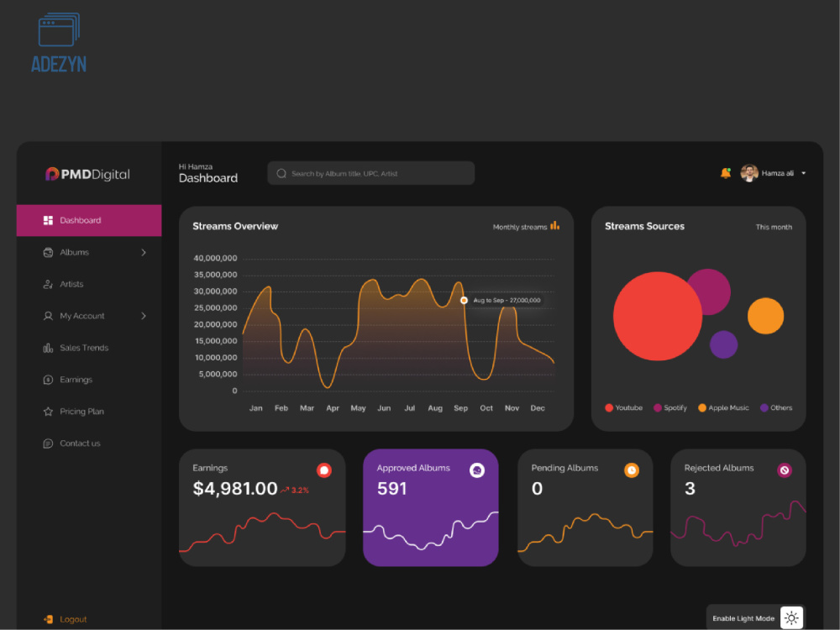Screen dimensions: 840x630
Task: Open the This month period selector
Action: point(774,227)
